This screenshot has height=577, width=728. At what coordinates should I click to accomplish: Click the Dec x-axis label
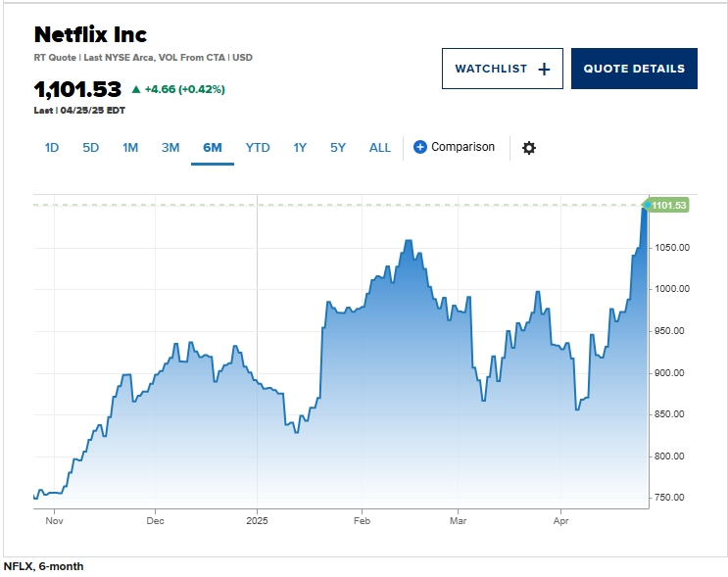click(155, 521)
